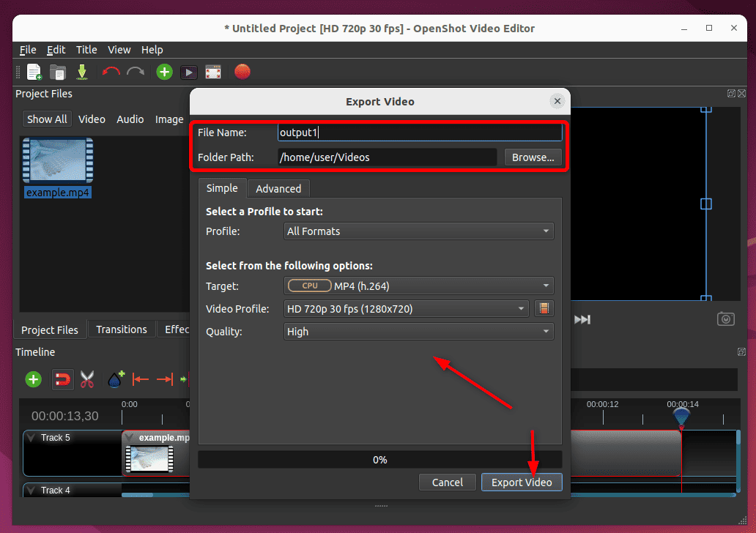The height and width of the screenshot is (533, 756).
Task: Click the Folder Path input field
Action: [x=388, y=157]
